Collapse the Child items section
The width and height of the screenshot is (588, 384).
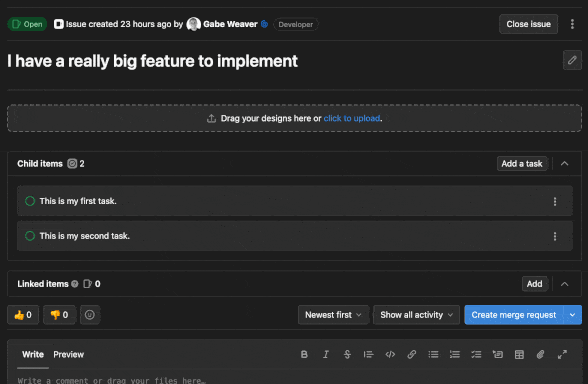(564, 164)
